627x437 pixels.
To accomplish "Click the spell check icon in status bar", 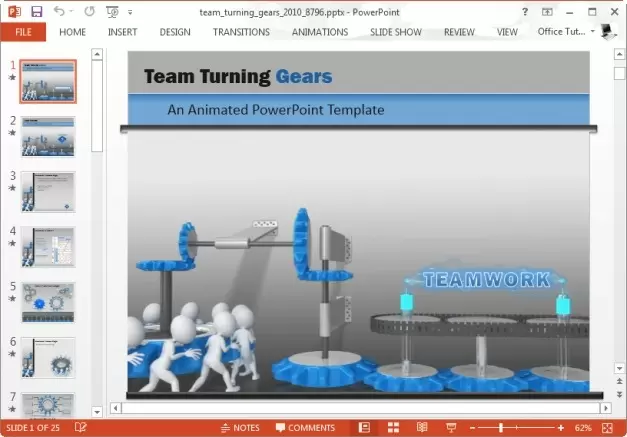I will coord(81,428).
